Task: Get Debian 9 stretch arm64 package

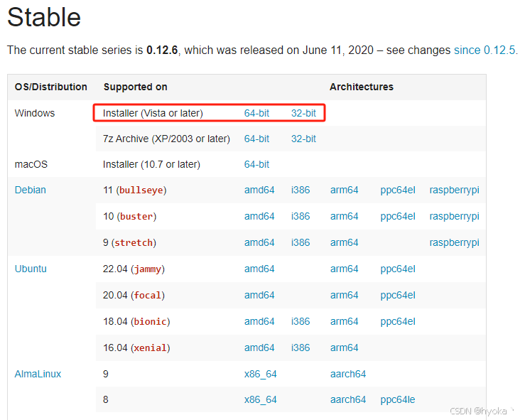Action: pos(344,242)
